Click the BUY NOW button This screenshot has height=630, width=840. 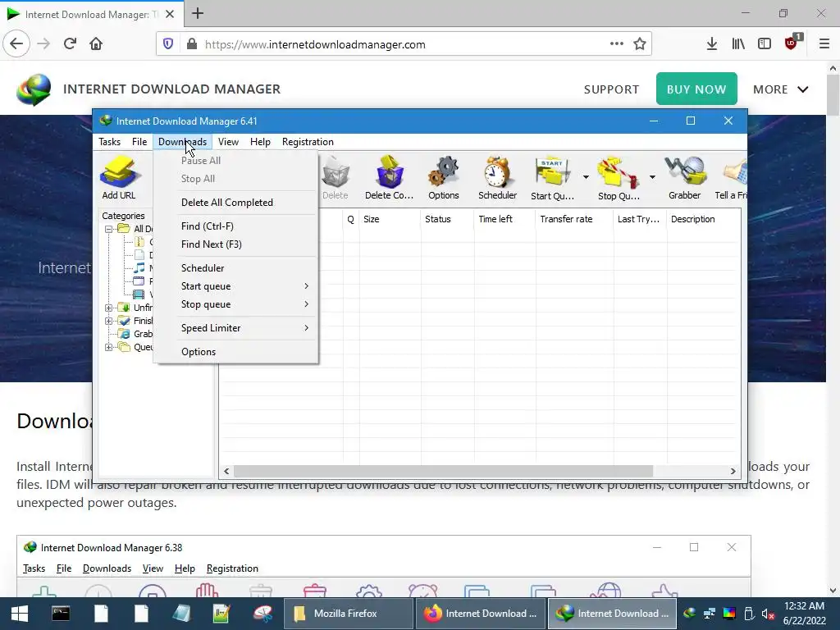click(x=696, y=89)
